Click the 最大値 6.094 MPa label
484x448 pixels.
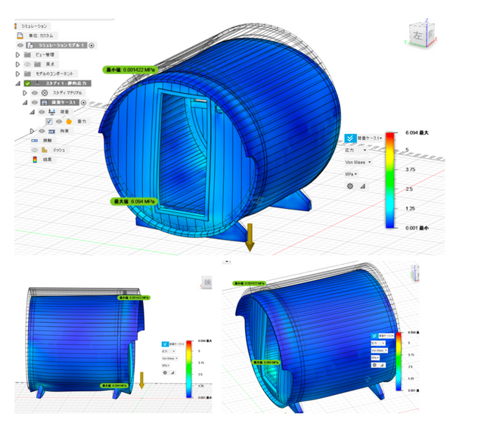(x=134, y=202)
